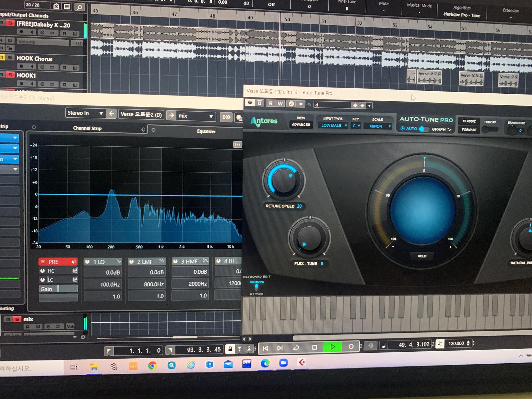Viewport: 532px width, 399px height.
Task: Open the Input Type LOW MALE dropdown
Action: click(x=334, y=125)
